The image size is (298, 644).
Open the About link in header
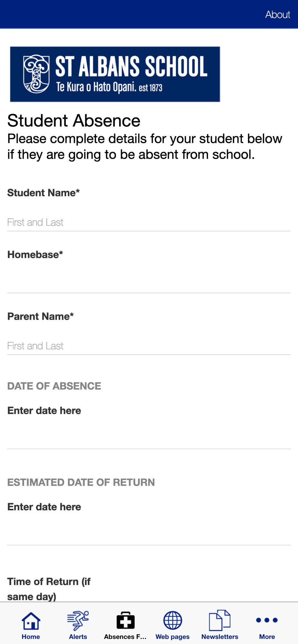278,14
